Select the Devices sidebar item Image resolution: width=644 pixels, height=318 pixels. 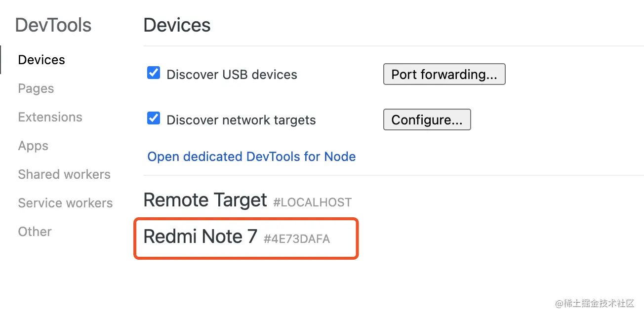[x=41, y=60]
